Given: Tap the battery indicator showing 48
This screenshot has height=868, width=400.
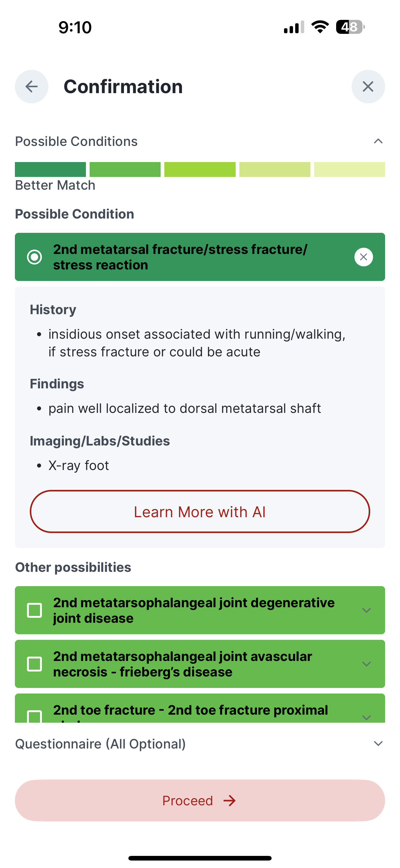Looking at the screenshot, I should click(x=349, y=28).
